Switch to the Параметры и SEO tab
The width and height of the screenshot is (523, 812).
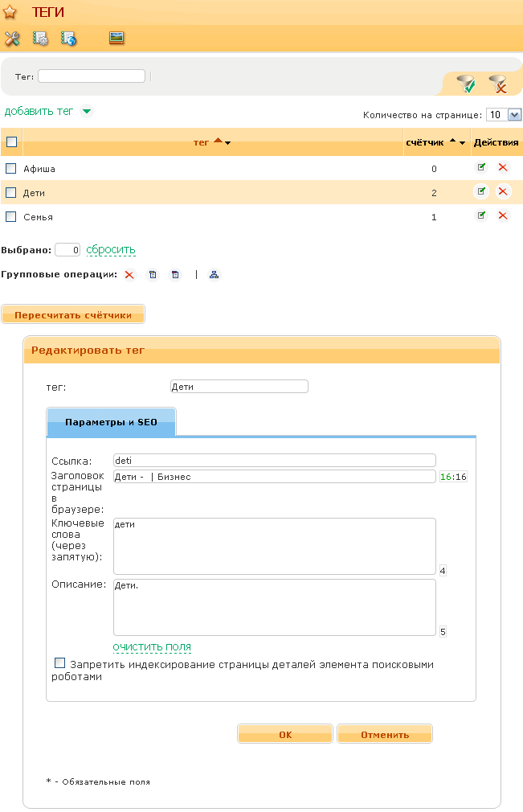pos(111,422)
